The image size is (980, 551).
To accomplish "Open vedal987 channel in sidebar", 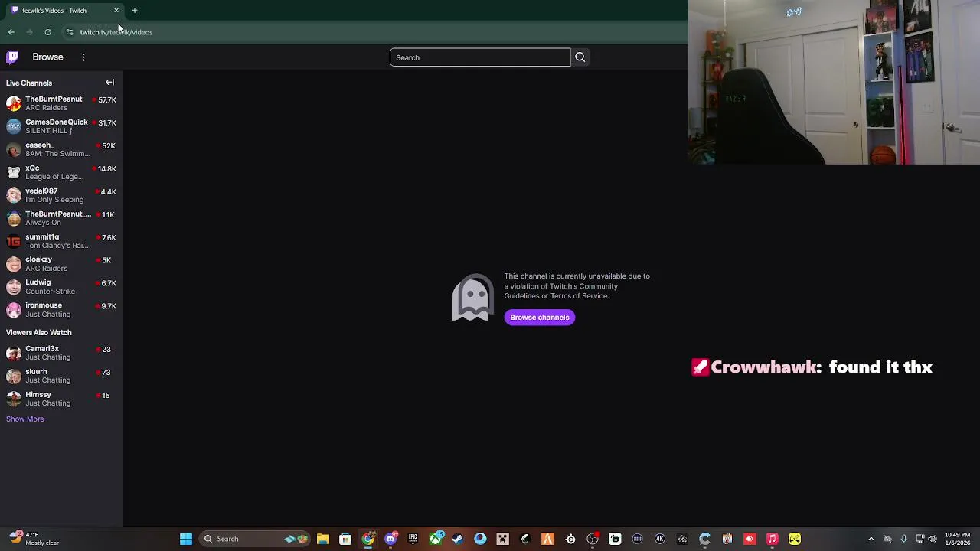I will pyautogui.click(x=61, y=195).
